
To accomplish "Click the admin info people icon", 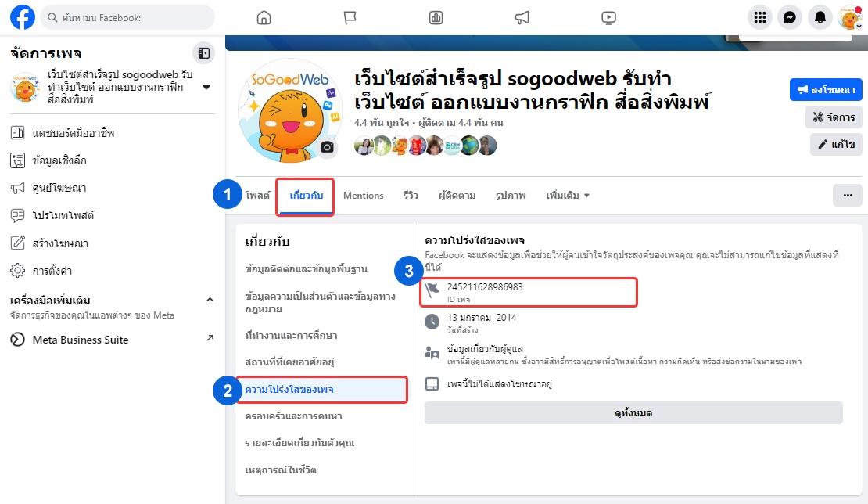I will 432,352.
